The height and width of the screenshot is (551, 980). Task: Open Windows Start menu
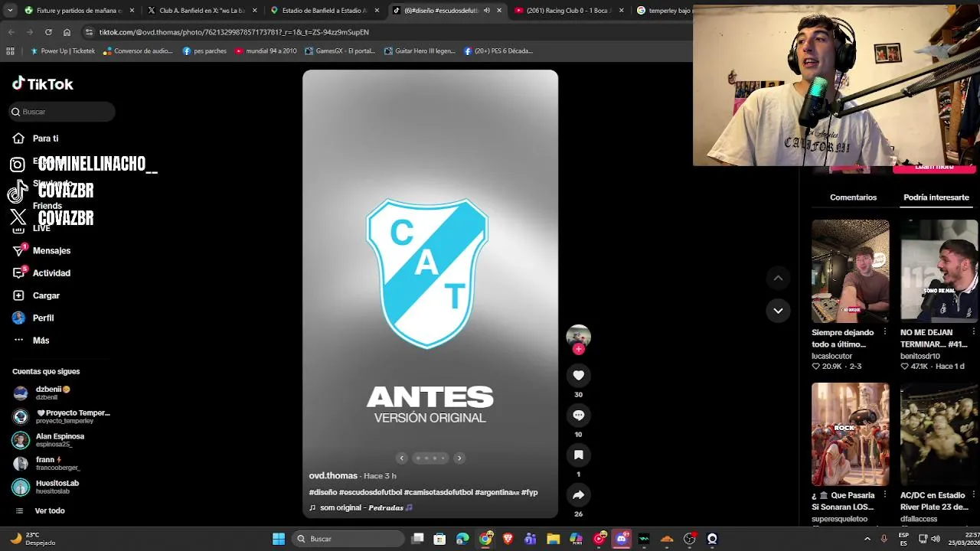click(x=279, y=539)
